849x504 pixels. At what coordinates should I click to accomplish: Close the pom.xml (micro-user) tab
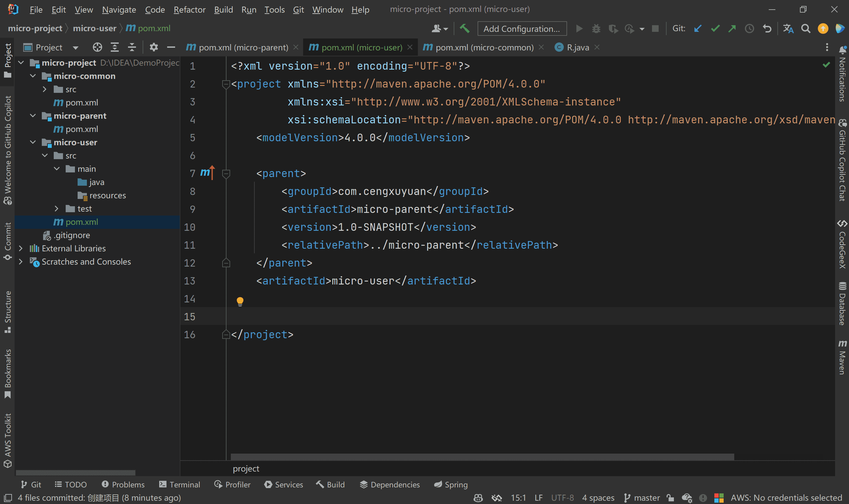pyautogui.click(x=410, y=47)
